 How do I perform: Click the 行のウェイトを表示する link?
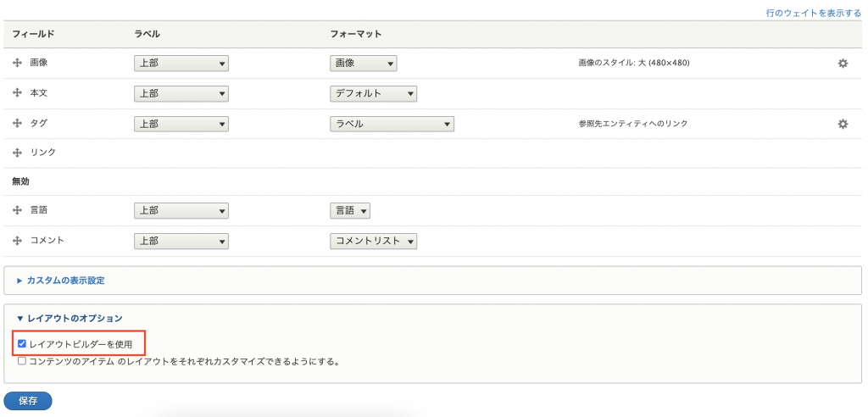coord(813,14)
